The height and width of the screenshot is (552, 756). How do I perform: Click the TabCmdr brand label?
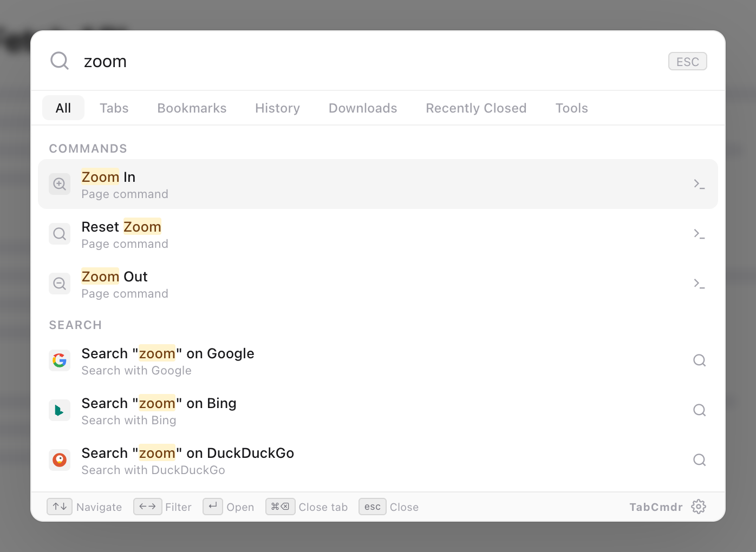(656, 507)
